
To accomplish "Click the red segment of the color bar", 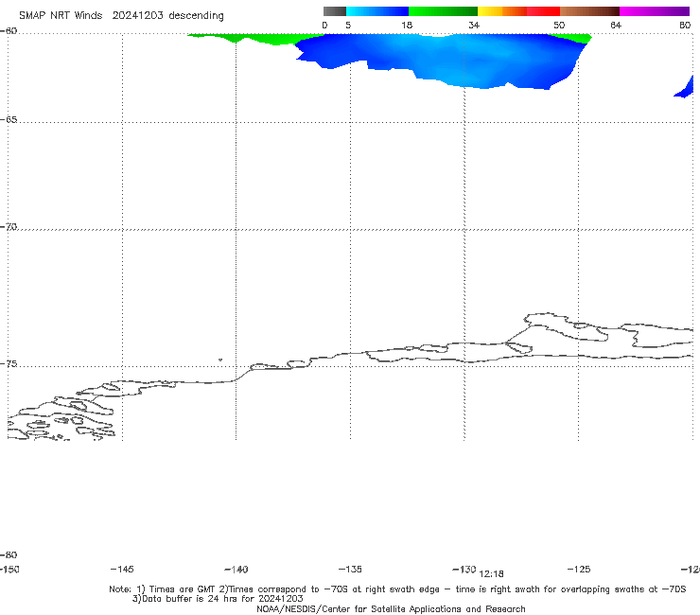I will coord(543,11).
